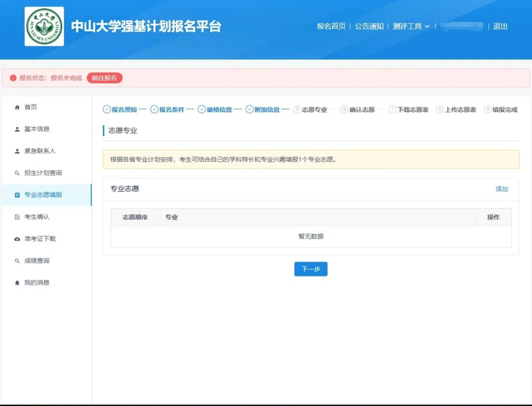
Task: Click the 添加 link to add a major
Action: (x=502, y=189)
